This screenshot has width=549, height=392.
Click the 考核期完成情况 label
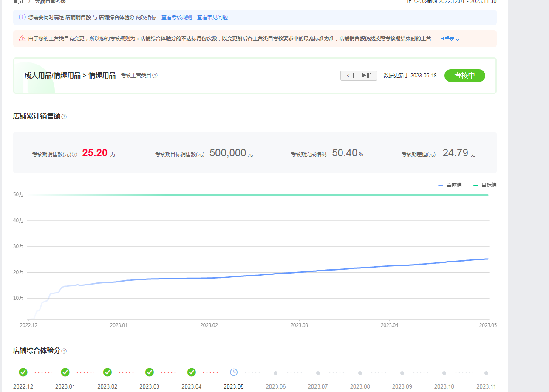coord(308,155)
